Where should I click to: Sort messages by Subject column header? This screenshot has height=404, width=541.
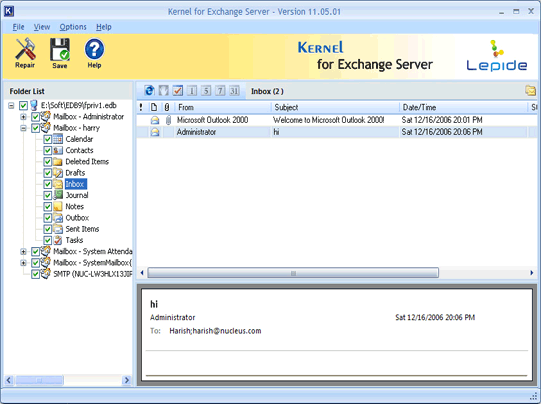tap(335, 107)
